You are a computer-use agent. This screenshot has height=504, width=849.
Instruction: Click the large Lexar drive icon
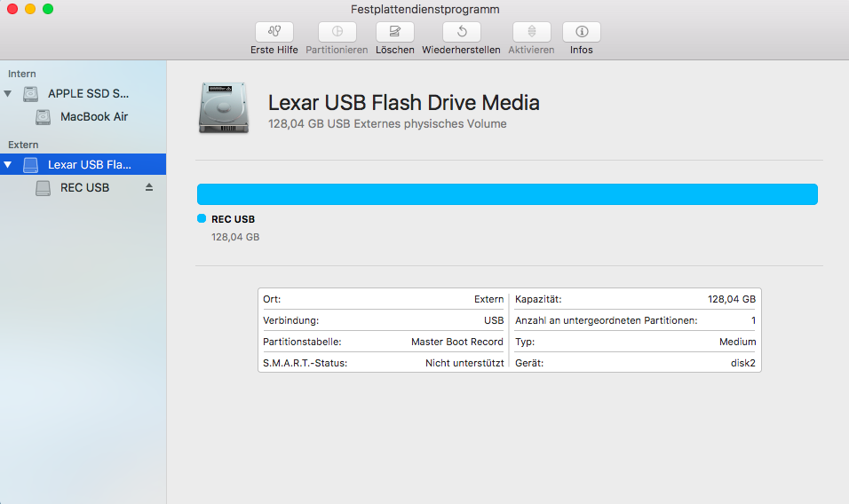tap(224, 107)
